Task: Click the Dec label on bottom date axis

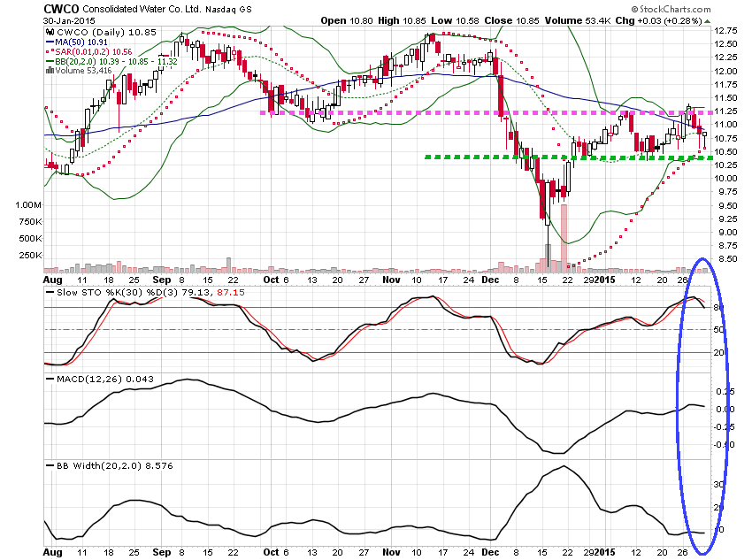Action: tap(490, 552)
